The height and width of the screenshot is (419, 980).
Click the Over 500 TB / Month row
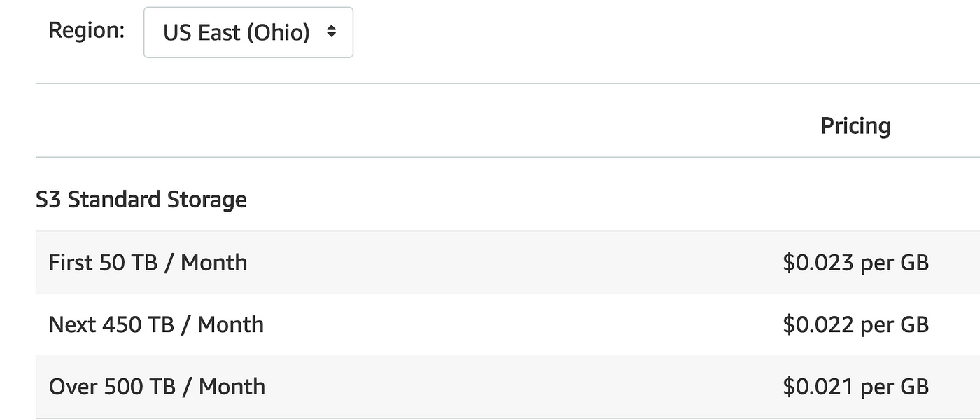tap(508, 386)
